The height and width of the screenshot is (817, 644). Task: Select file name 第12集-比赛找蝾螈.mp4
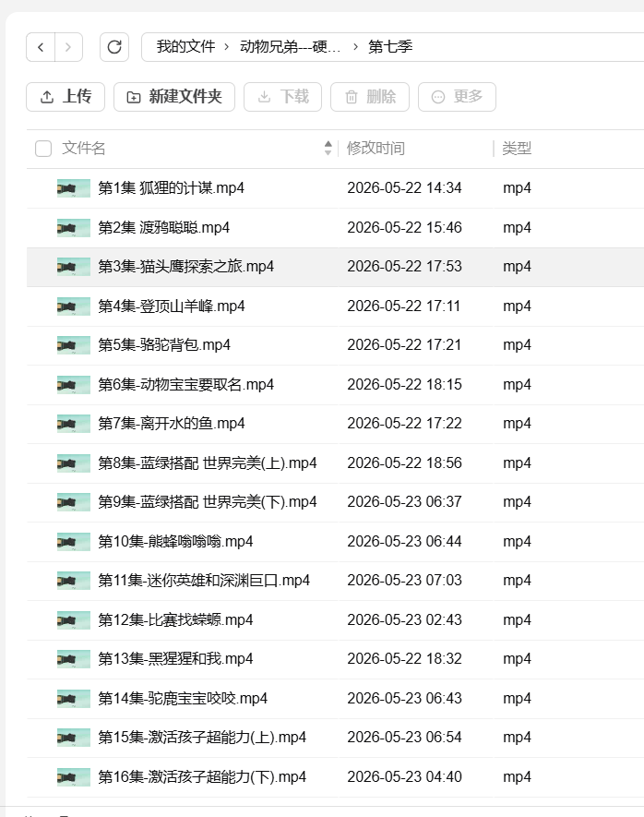(175, 620)
